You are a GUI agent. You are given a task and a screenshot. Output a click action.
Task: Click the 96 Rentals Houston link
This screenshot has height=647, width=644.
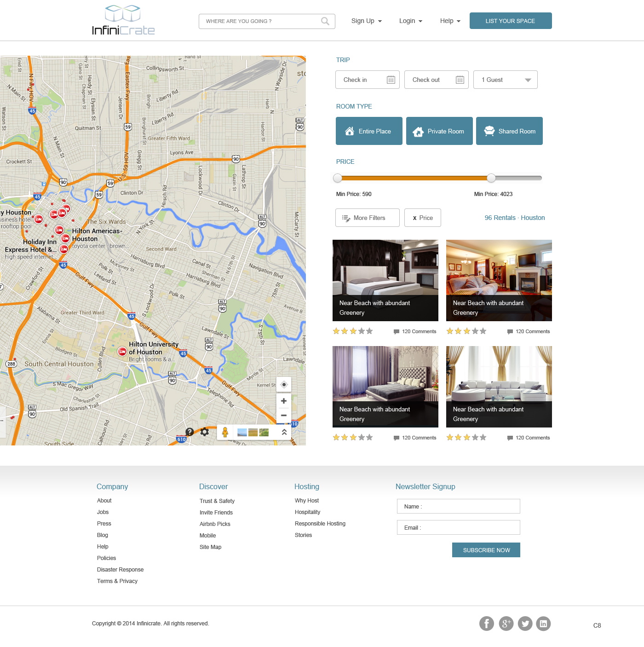515,218
